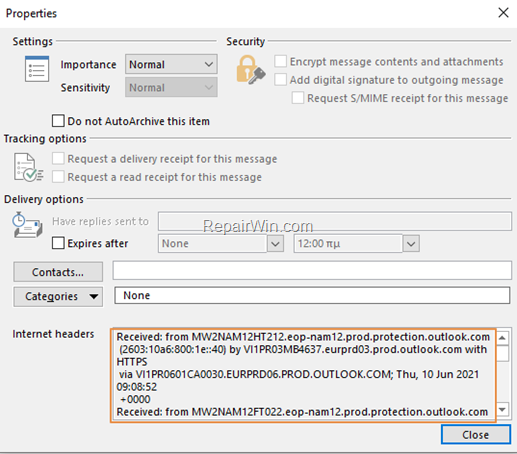Expand the 12:00 time dropdown arrow

pos(411,244)
